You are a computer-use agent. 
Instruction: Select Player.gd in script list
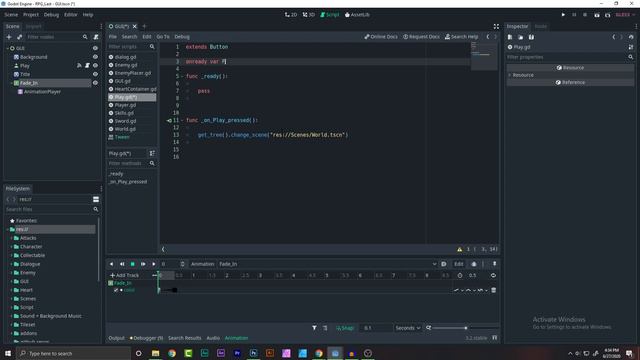125,105
